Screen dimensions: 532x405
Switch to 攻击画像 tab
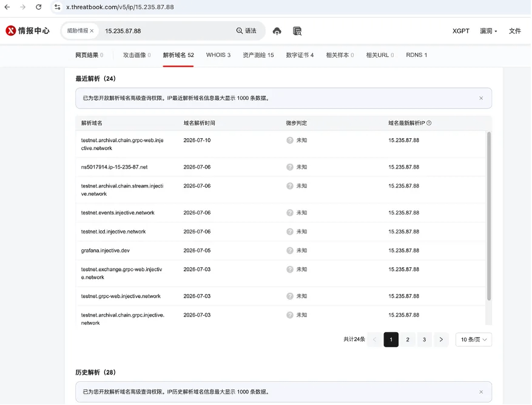pos(136,55)
